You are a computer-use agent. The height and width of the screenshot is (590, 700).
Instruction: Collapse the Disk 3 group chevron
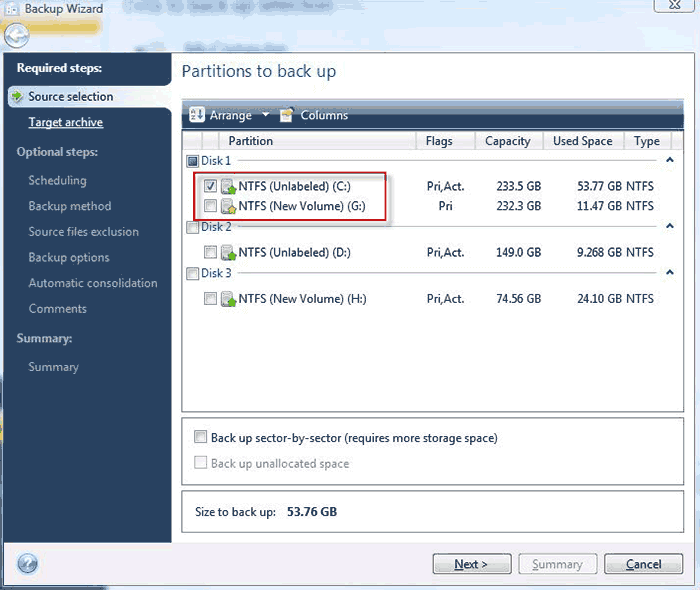coord(668,273)
